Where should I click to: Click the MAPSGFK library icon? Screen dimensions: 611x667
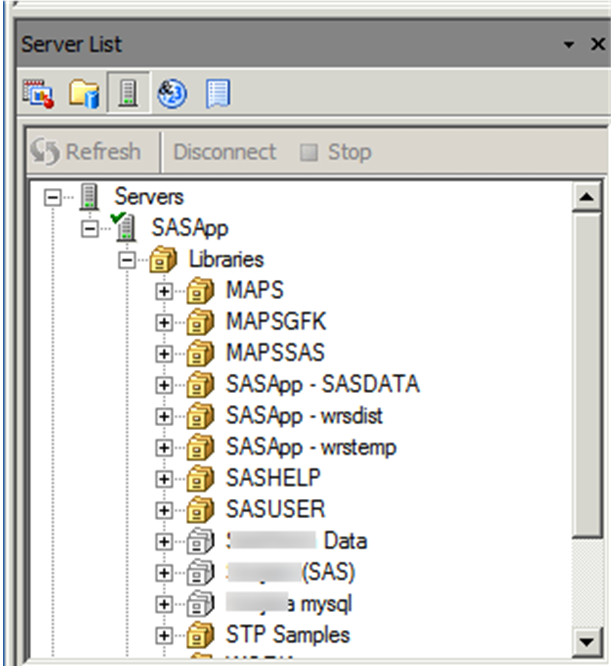[200, 322]
